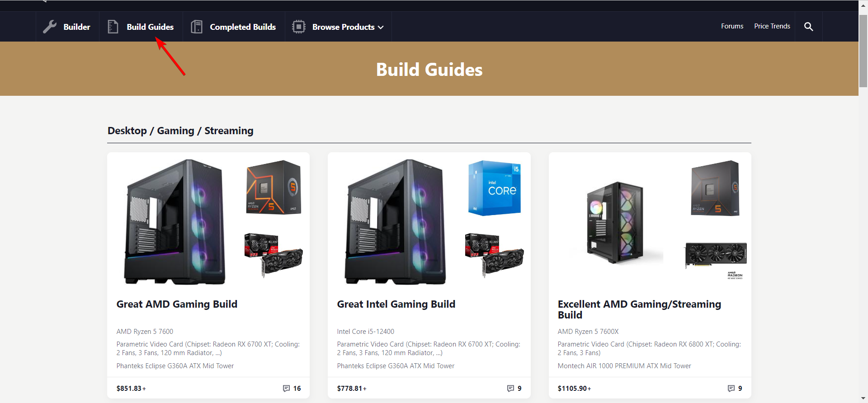868x403 pixels.
Task: Open the Browse Products menu
Action: point(338,27)
